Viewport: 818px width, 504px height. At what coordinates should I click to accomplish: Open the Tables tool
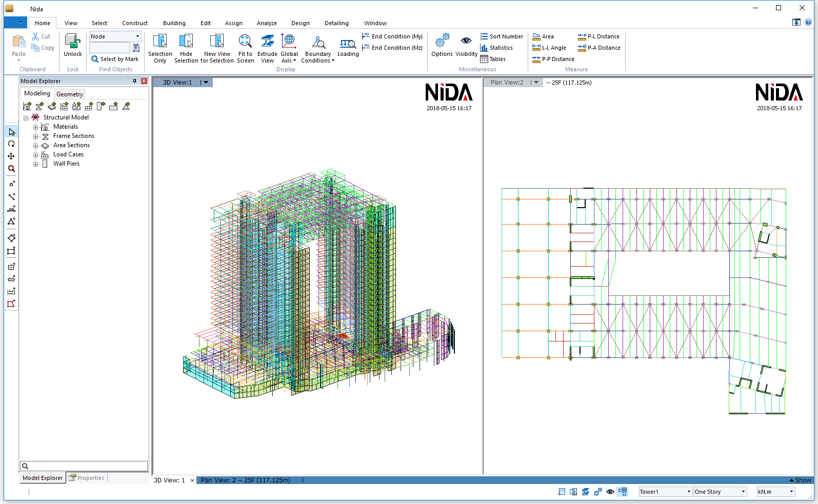point(493,59)
